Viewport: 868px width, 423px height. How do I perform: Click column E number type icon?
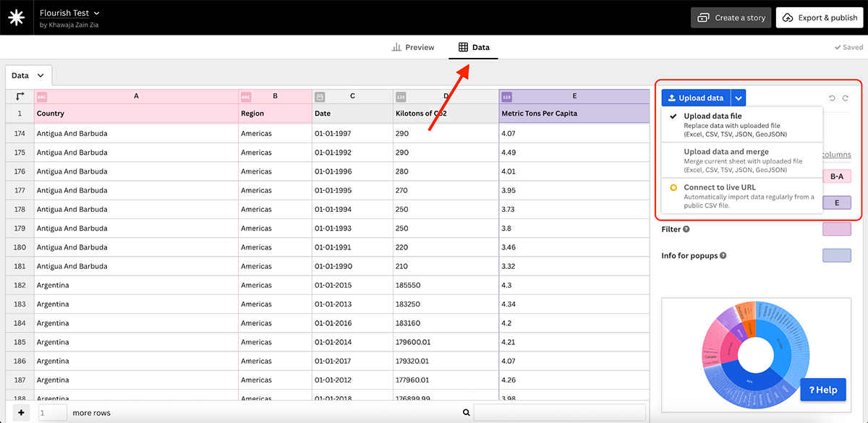tap(506, 96)
